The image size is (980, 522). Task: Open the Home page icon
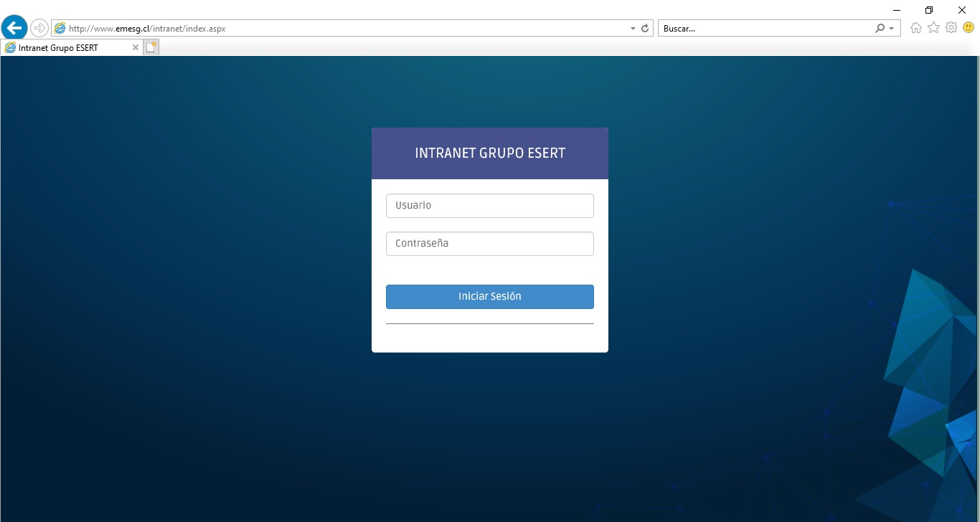(915, 28)
